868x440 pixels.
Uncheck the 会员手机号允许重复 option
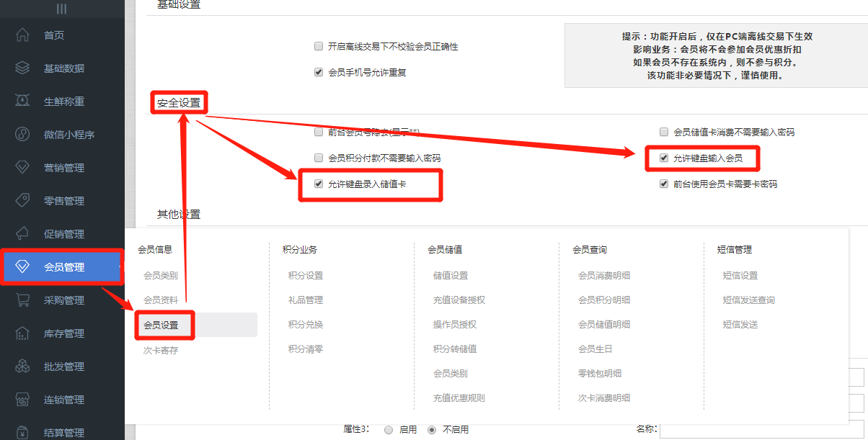318,72
